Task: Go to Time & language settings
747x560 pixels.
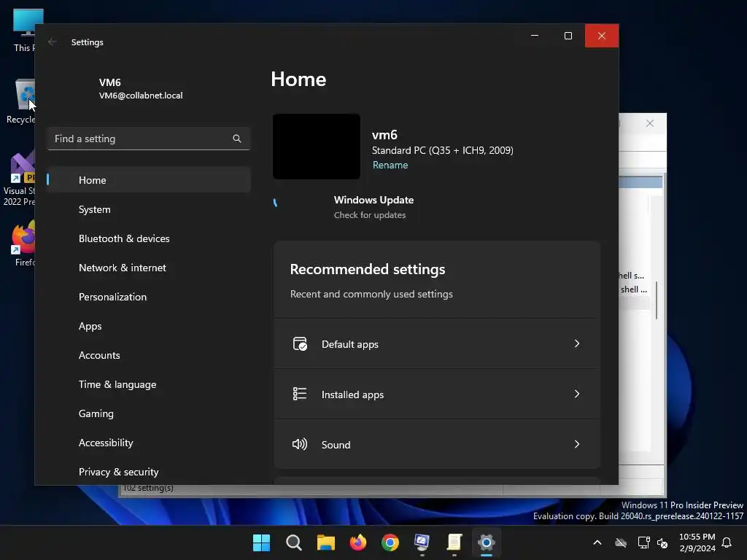Action: 149,384
